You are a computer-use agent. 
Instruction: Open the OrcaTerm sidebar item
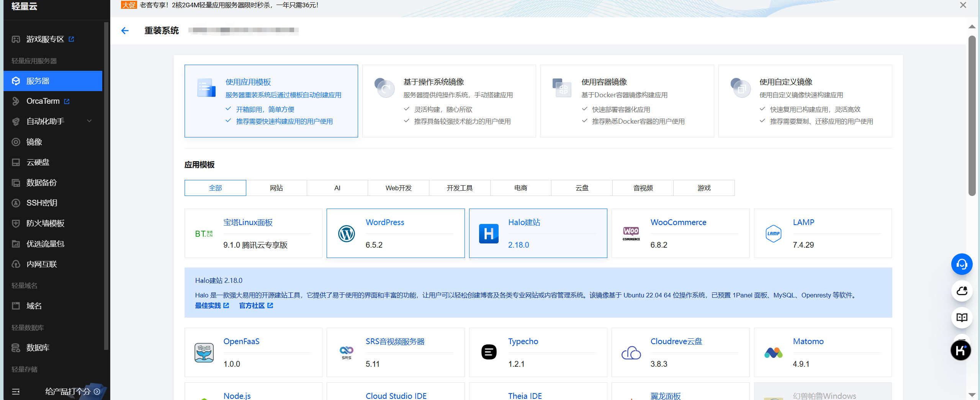53,101
